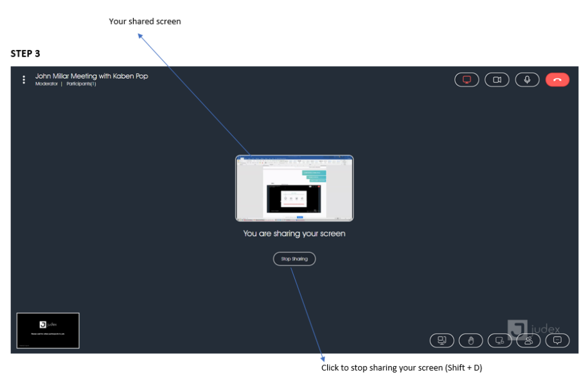Viewport: 588px width, 384px height.
Task: Click the "Your shared screen" annotation label
Action: [x=145, y=22]
